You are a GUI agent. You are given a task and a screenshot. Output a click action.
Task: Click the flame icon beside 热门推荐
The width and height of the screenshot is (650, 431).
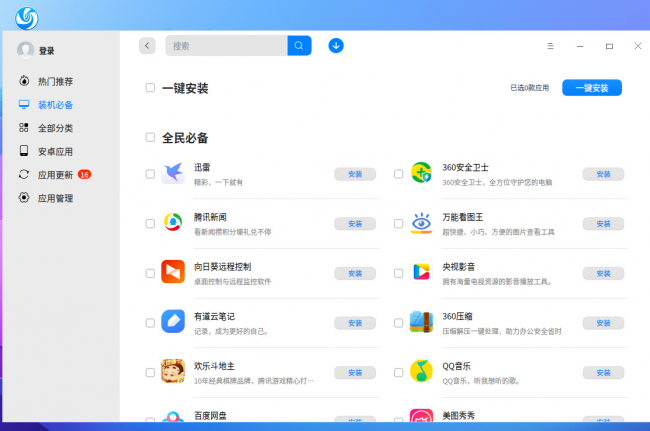point(24,81)
